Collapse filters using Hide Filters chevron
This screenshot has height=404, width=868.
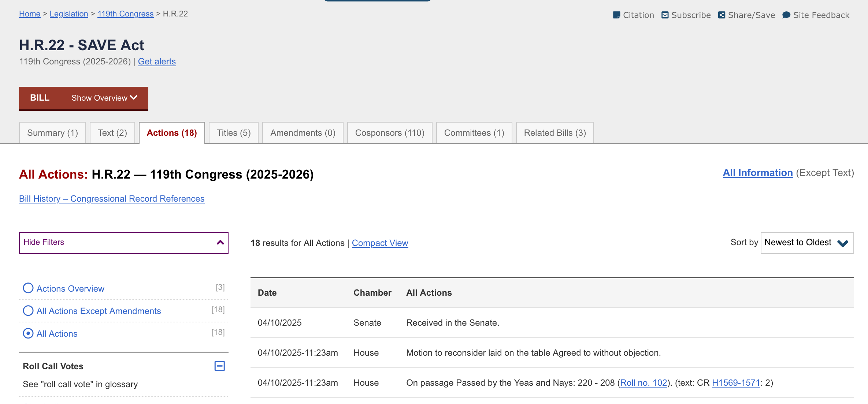point(220,243)
